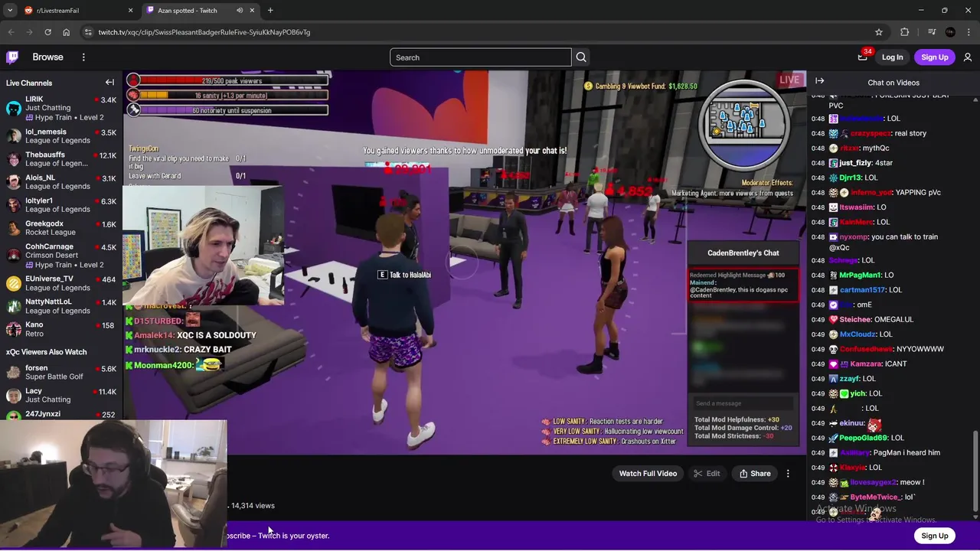Close the r/LivestreamFail tab
Screen dimensions: 980x551
[131, 11]
